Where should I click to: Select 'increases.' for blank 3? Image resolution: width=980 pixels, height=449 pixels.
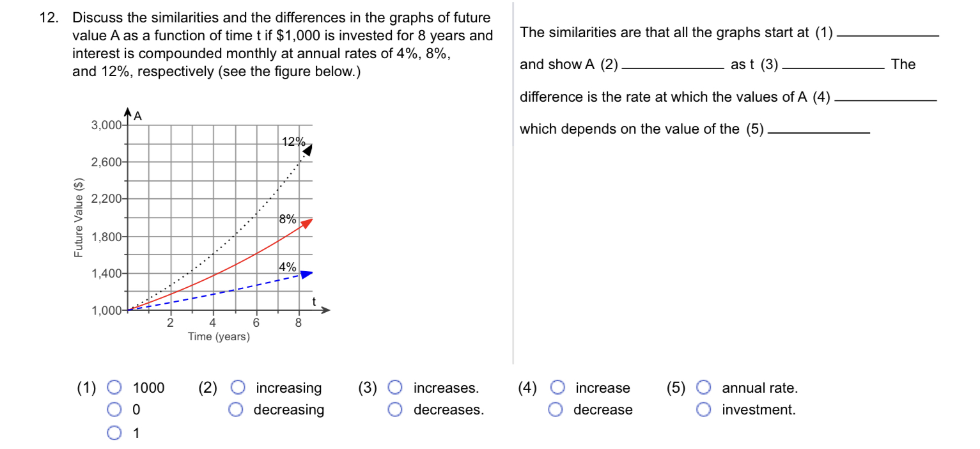(395, 388)
